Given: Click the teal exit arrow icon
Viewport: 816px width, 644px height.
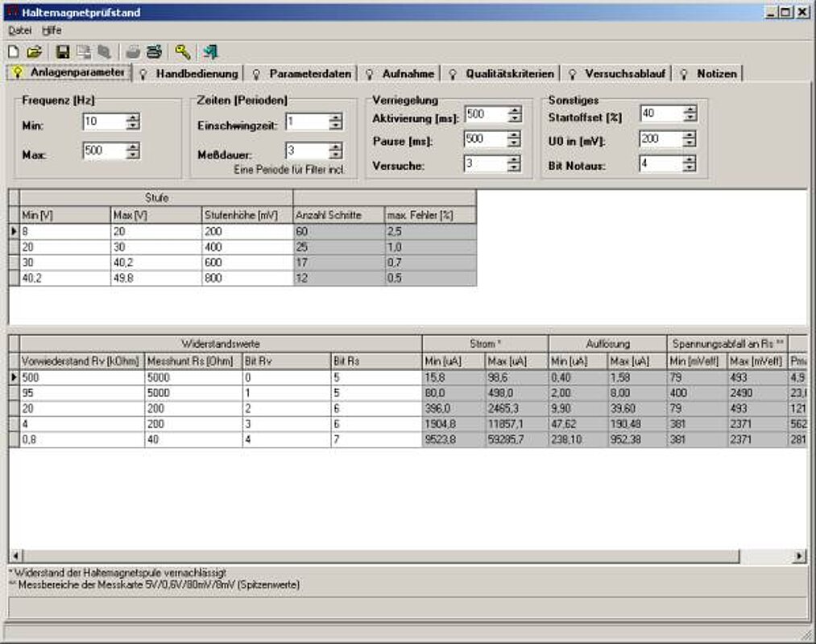Looking at the screenshot, I should pyautogui.click(x=211, y=52).
